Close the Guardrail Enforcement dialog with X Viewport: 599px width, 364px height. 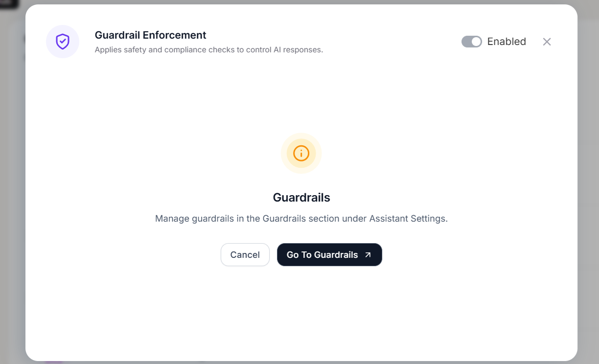(547, 42)
